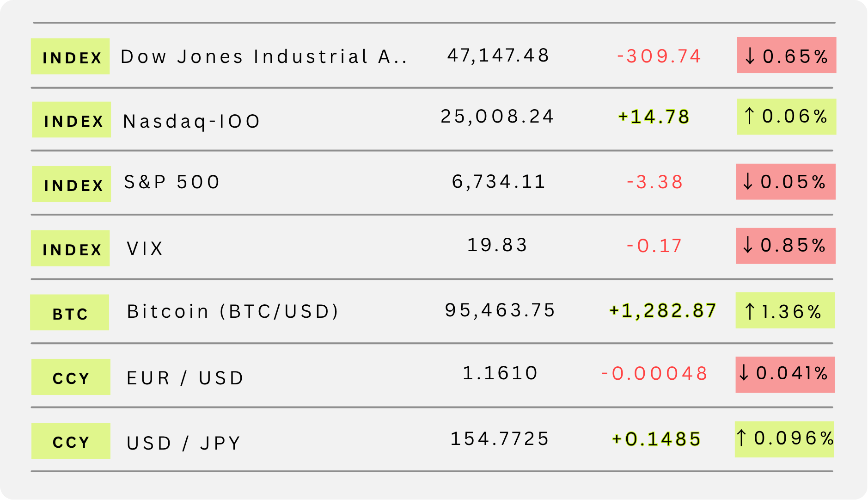Open Dow Jones Industrial Average name
The width and height of the screenshot is (868, 500).
[263, 57]
